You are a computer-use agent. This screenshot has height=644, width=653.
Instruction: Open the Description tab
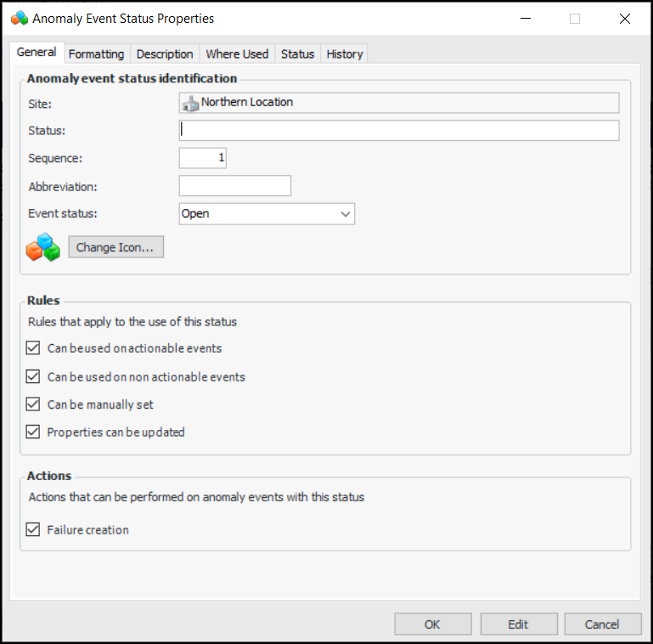pyautogui.click(x=165, y=54)
